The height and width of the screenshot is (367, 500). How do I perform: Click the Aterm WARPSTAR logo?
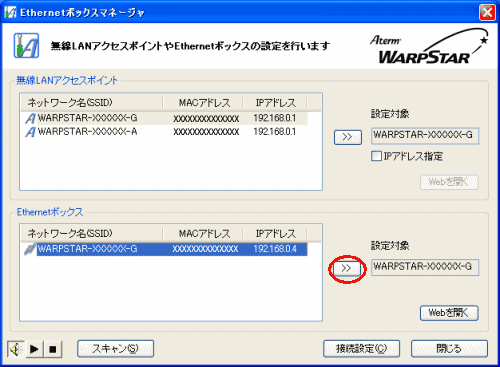tap(429, 47)
